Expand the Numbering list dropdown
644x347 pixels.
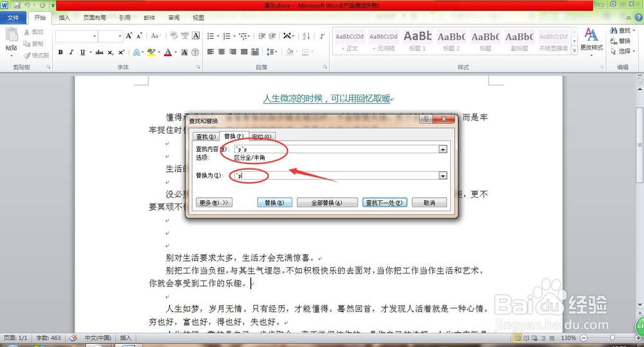click(234, 36)
